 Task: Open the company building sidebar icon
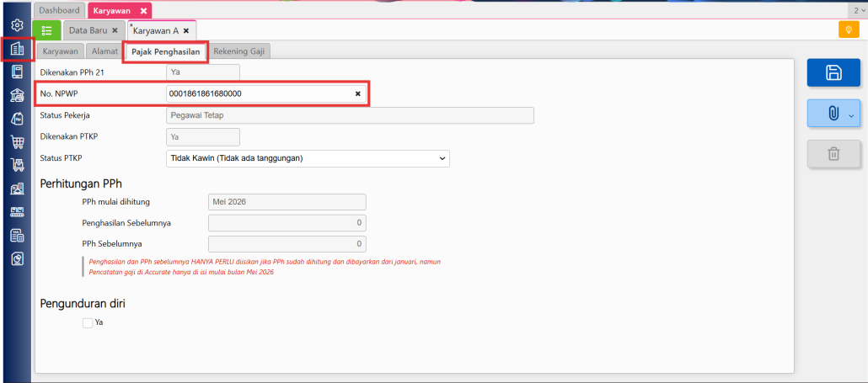coord(17,49)
